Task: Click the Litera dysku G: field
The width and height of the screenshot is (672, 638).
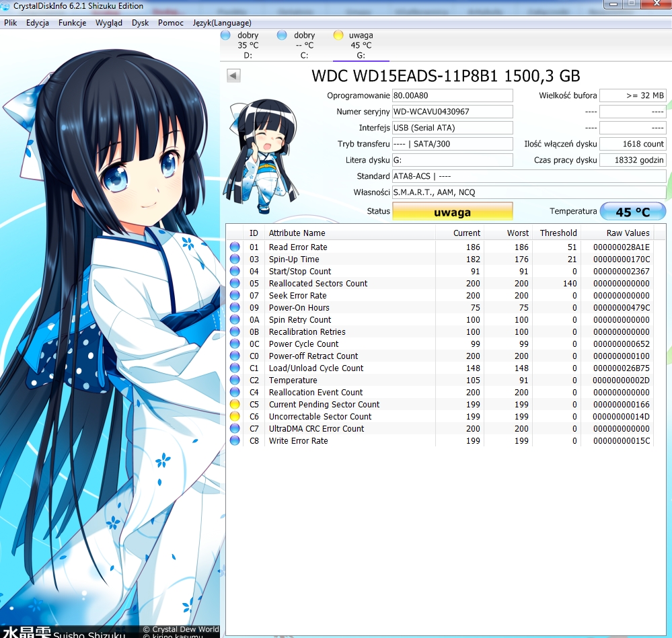Action: [453, 160]
